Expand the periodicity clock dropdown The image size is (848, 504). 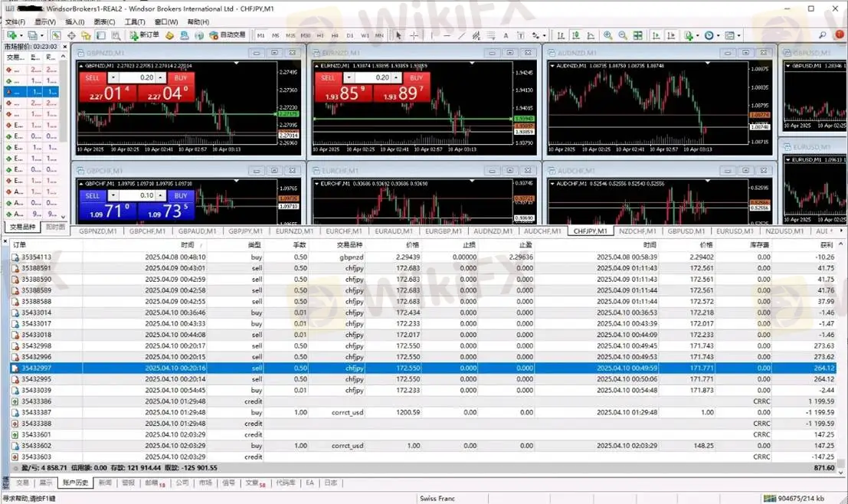tap(717, 35)
